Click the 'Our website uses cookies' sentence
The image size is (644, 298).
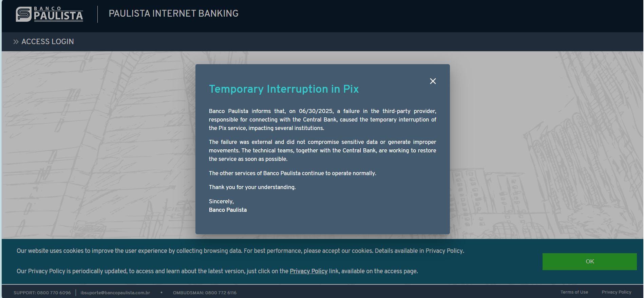tap(240, 251)
